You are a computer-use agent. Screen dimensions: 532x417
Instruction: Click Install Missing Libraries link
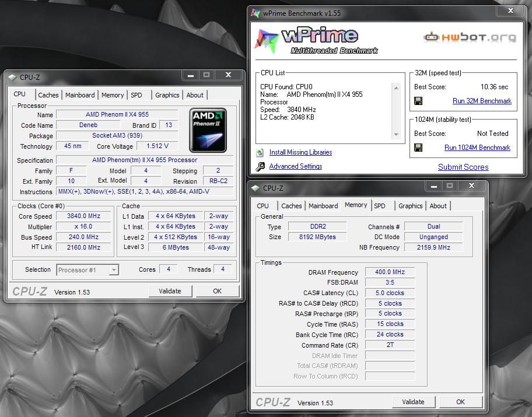click(300, 152)
